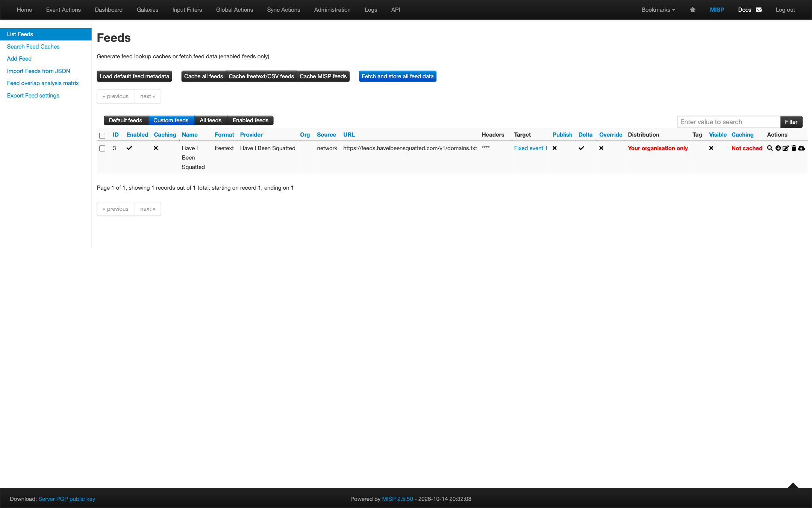This screenshot has width=812, height=508.
Task: Check the box for feed ID 3
Action: (102, 148)
